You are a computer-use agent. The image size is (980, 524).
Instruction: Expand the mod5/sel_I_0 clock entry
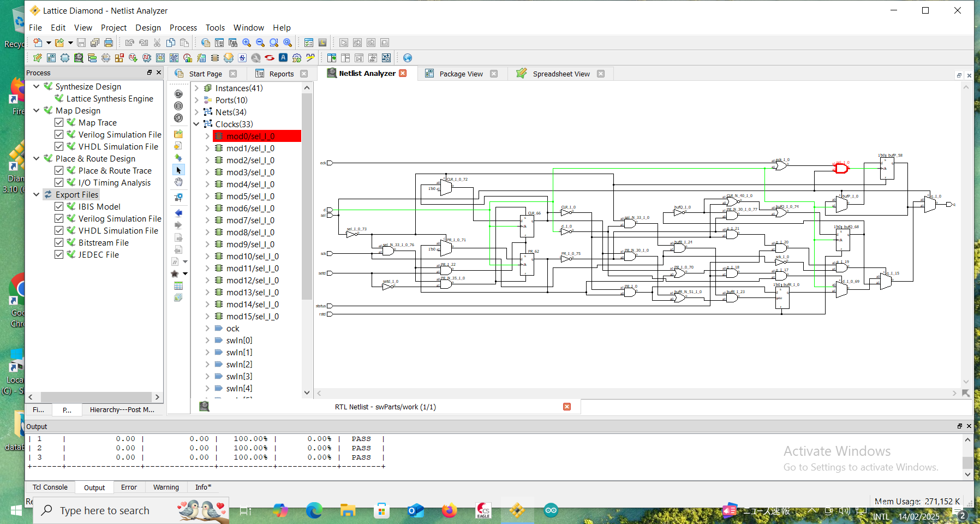(207, 196)
